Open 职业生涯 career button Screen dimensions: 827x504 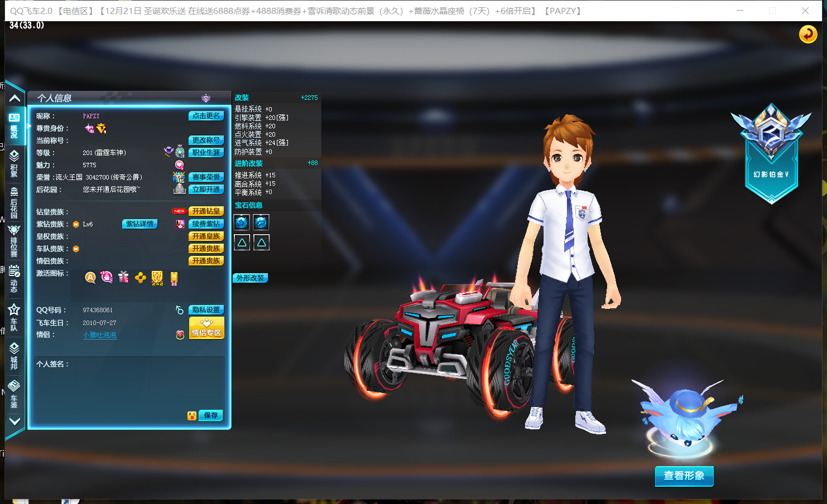(206, 153)
